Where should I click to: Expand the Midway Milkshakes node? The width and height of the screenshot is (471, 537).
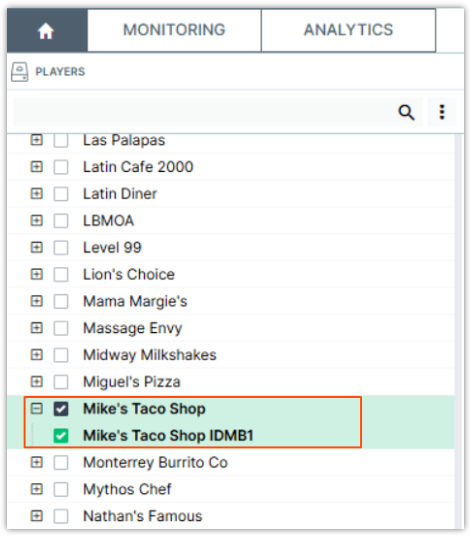36,355
